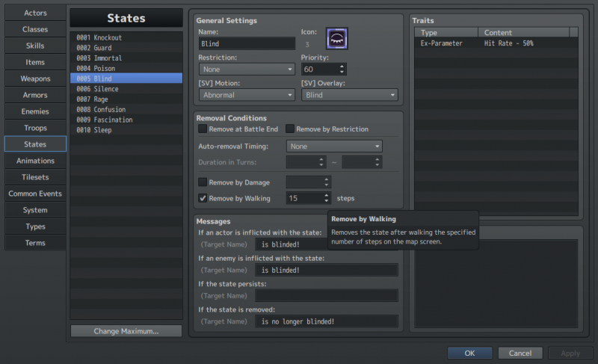The image size is (598, 364).
Task: Uncheck Remove by Walking checkbox
Action: [x=203, y=198]
